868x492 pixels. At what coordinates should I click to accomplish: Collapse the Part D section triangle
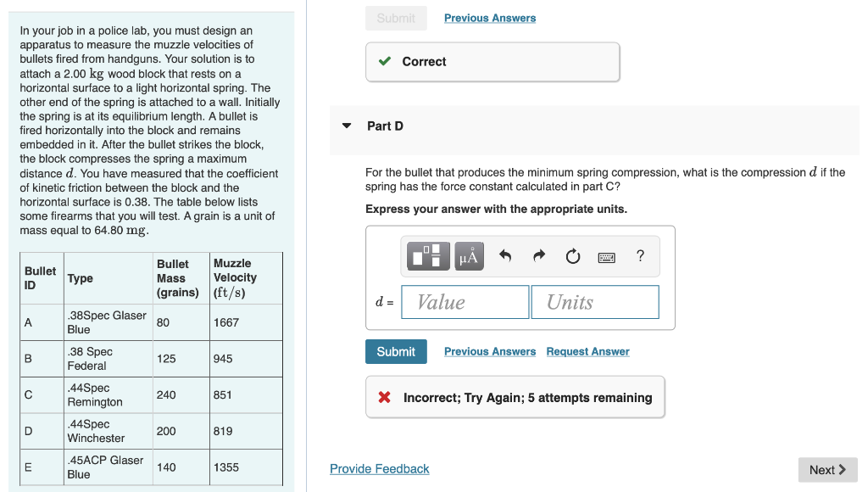[x=347, y=126]
